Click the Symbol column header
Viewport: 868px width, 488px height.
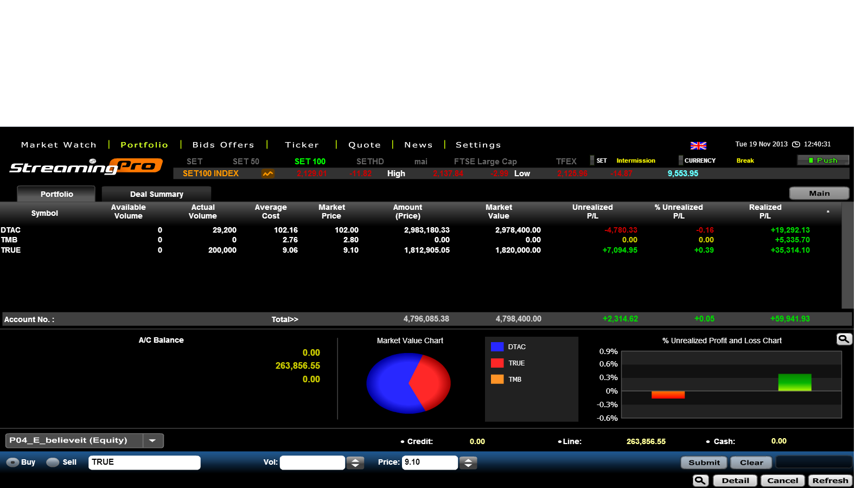[44, 213]
